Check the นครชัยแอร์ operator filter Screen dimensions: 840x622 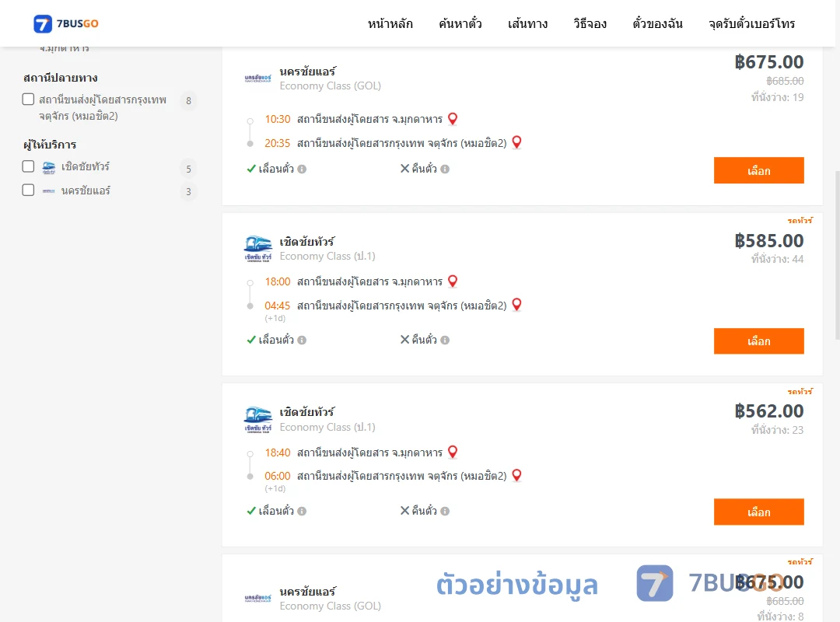point(29,190)
